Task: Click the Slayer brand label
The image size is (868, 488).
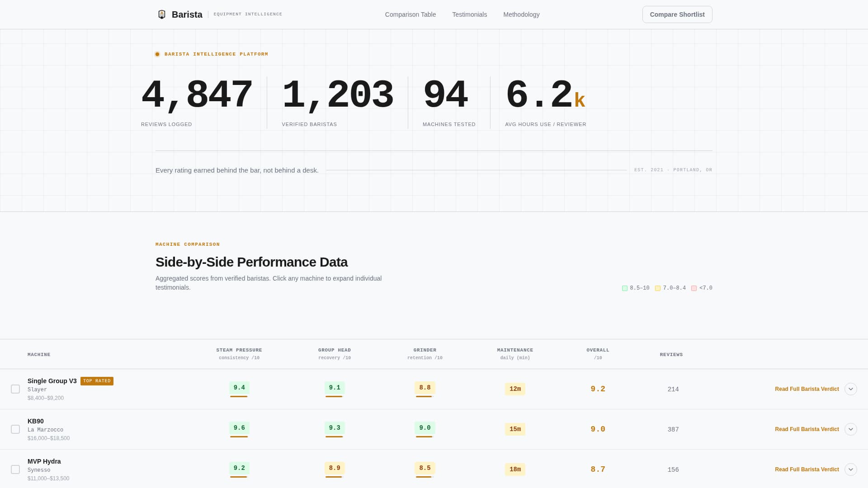Action: tap(37, 389)
